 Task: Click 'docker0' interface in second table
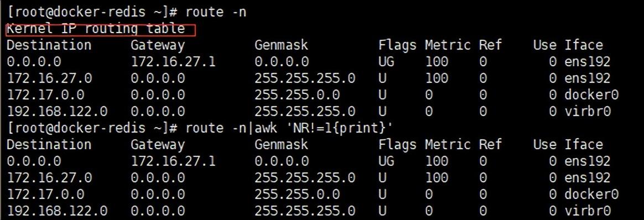pos(591,194)
